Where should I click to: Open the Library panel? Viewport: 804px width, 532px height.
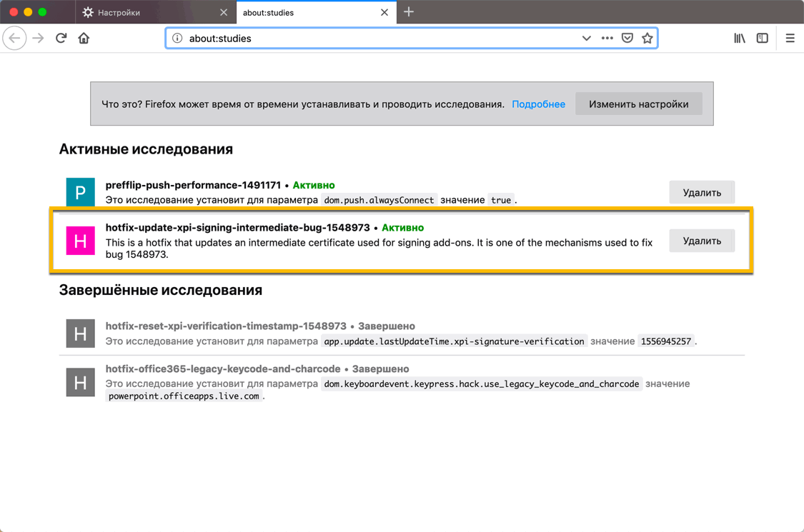click(739, 38)
